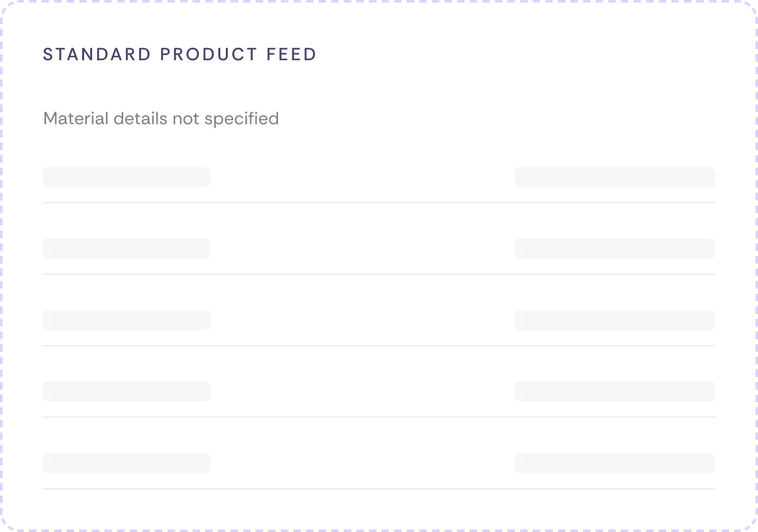Click the word 'Material' in the description
Image resolution: width=758 pixels, height=532 pixels.
pos(76,118)
